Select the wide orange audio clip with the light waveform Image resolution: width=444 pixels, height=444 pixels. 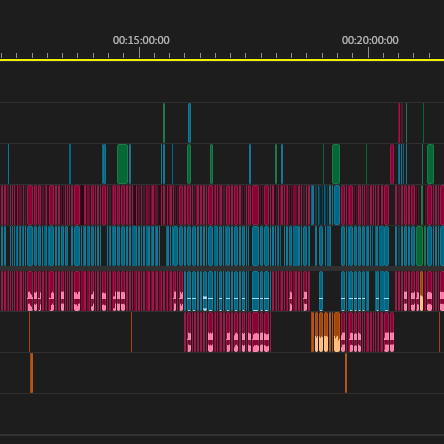pyautogui.click(x=337, y=332)
